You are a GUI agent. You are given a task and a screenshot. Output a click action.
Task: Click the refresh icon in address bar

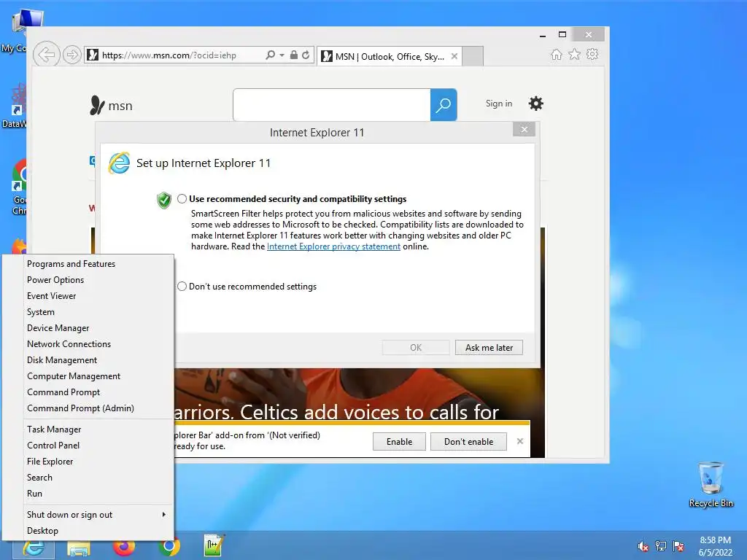(x=306, y=55)
